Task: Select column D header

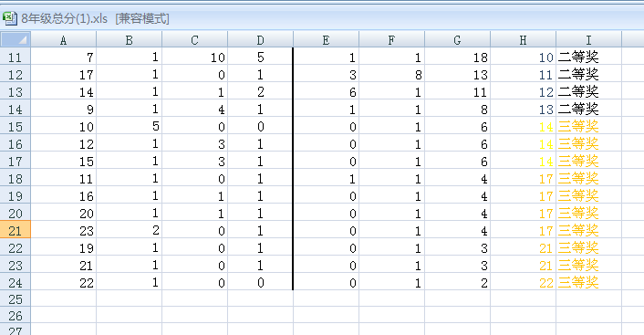Action: tap(260, 40)
